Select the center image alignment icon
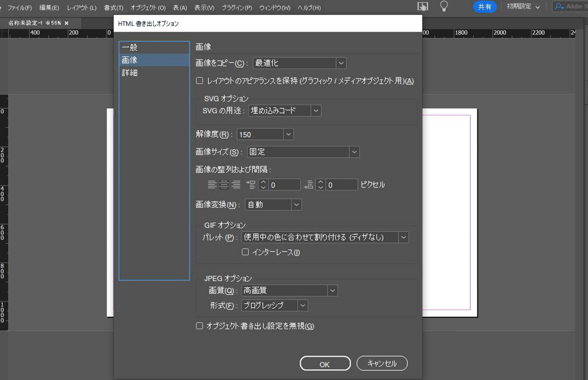588x380 pixels. [224, 184]
